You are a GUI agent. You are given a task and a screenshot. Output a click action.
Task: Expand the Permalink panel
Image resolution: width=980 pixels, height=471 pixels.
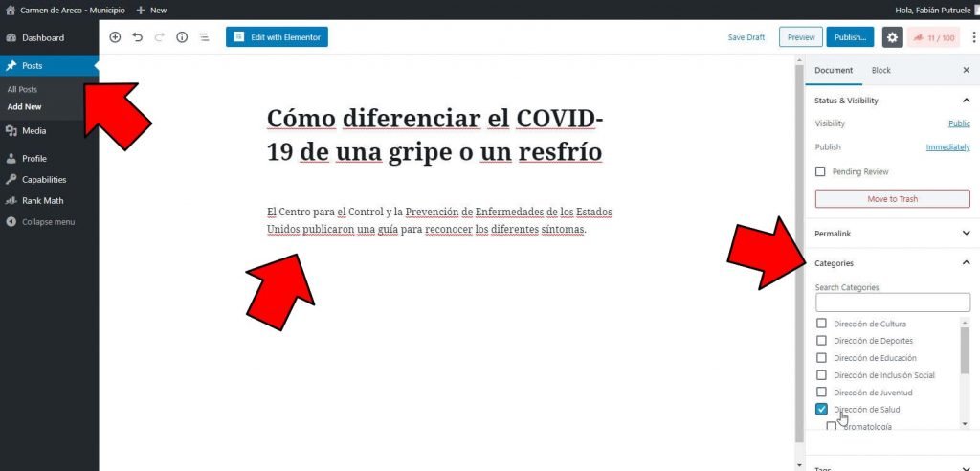[x=967, y=234]
